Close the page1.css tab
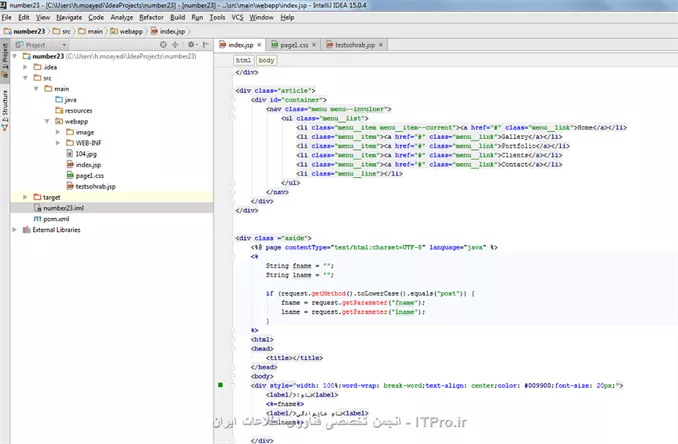Viewport: 678px width, 444px height. pyautogui.click(x=314, y=45)
